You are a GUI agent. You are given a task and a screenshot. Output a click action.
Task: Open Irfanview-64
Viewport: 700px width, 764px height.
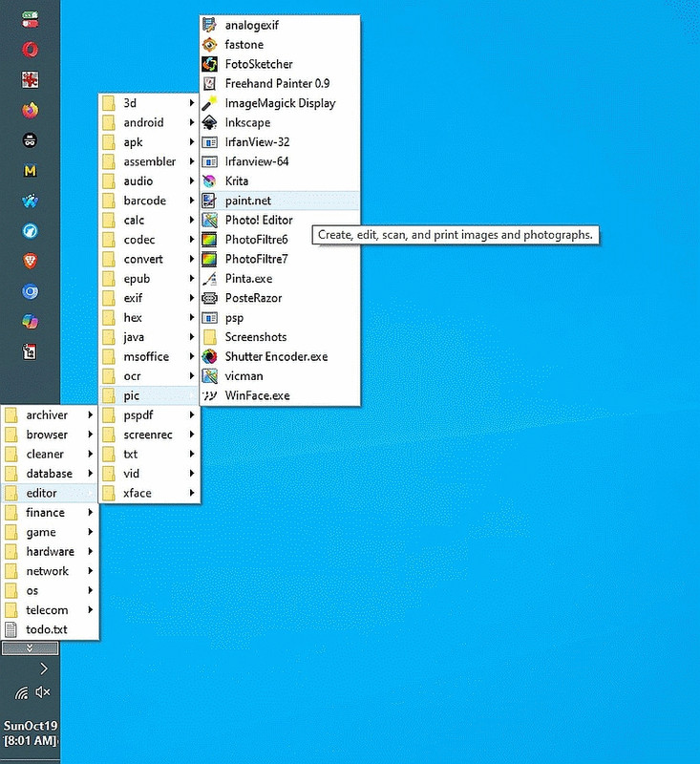pos(280,161)
